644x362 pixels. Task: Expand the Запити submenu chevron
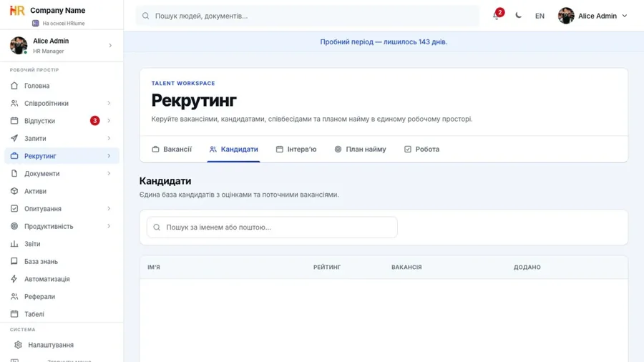click(x=109, y=138)
